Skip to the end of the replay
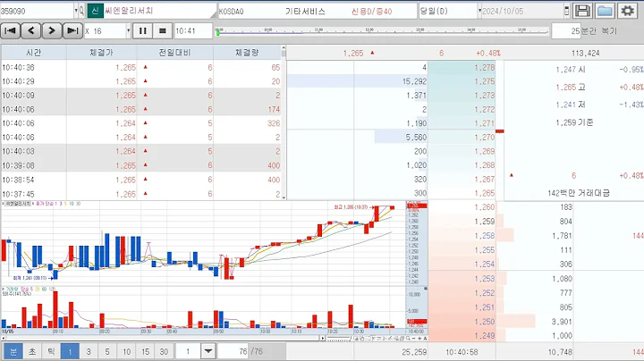The width and height of the screenshot is (644, 361). 72,30
